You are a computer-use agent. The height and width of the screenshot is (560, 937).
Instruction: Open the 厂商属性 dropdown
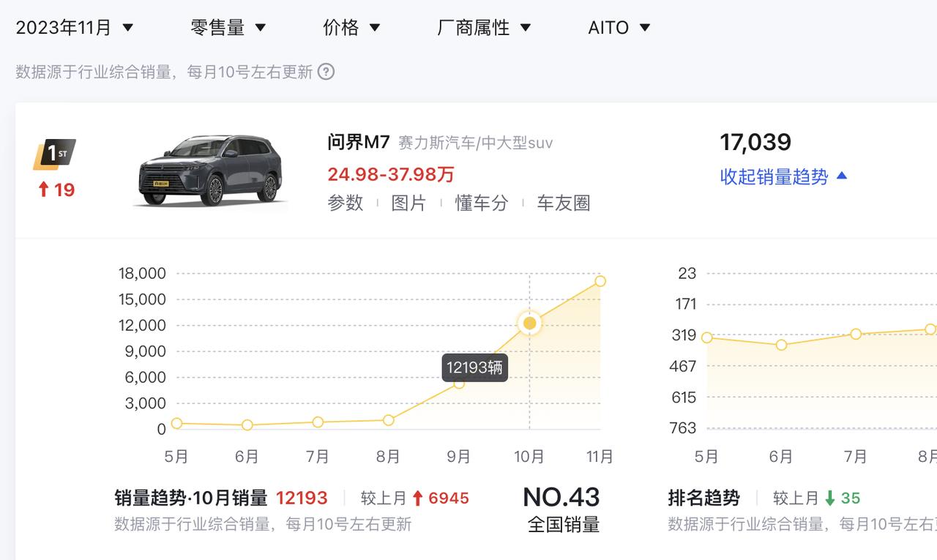coord(484,28)
